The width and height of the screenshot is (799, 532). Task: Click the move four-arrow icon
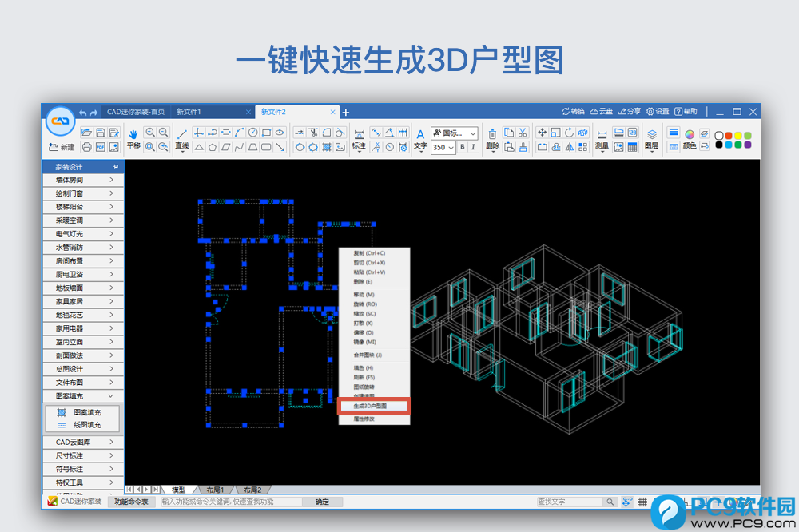[543, 133]
